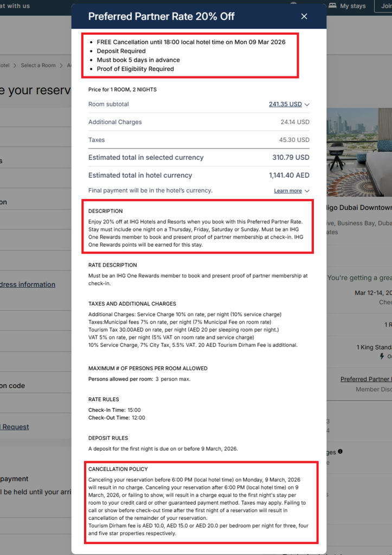Viewport: 392px width, 555px height.
Task: Click the 'with us' header menu item
Action: pyautogui.click(x=15, y=6)
